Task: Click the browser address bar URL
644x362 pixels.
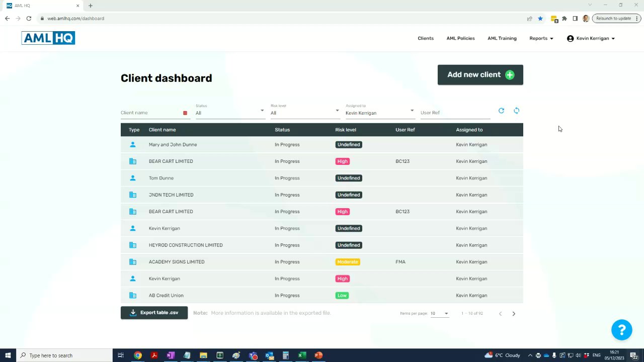Action: 76,19
